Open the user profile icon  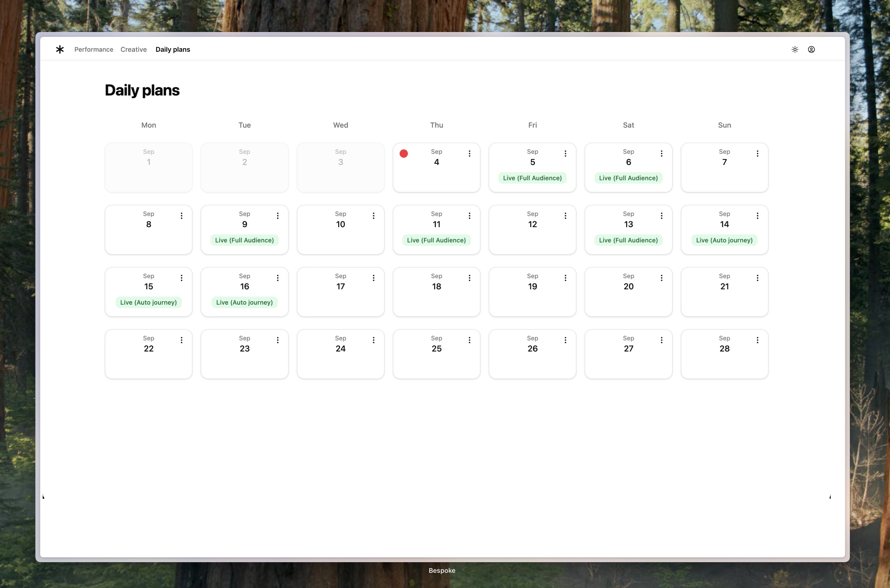point(811,49)
